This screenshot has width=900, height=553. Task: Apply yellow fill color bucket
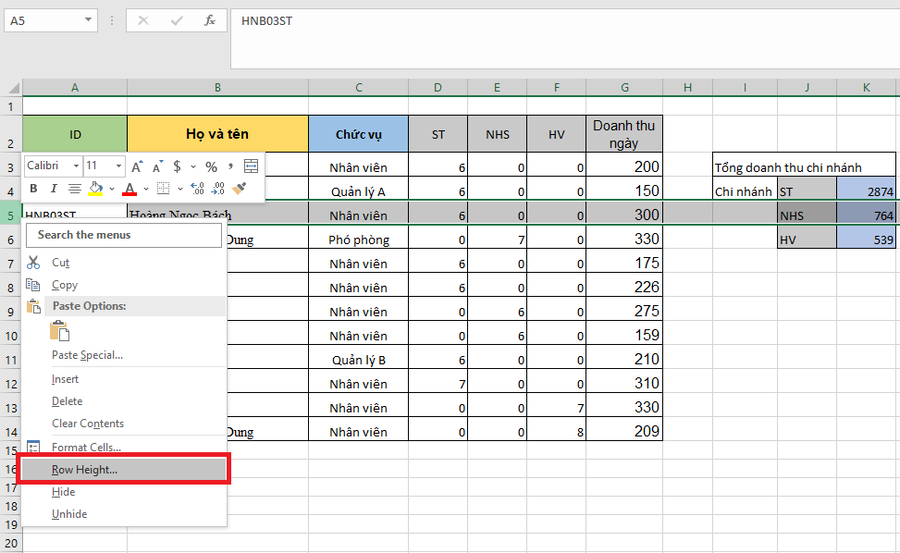[95, 188]
